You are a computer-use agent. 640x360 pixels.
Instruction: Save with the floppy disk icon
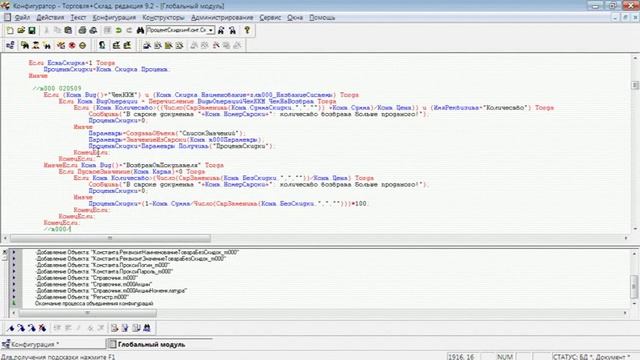click(x=31, y=30)
